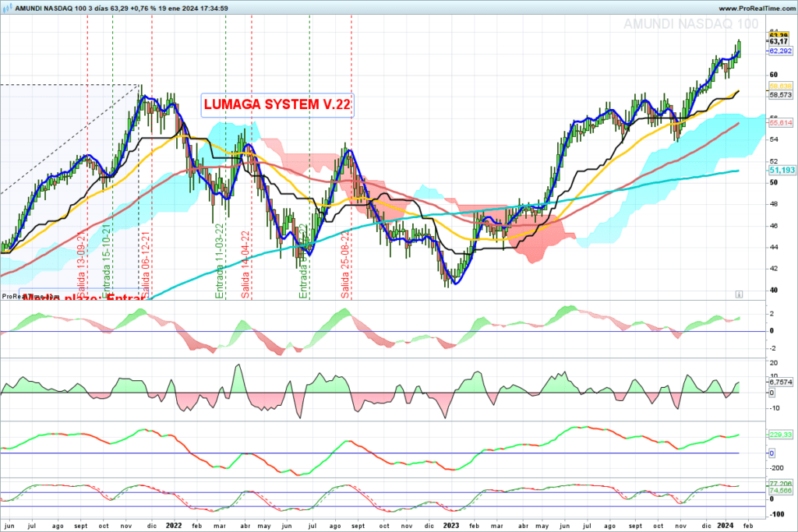Click the 2024 year label on the time axis
The image size is (798, 532).
coord(725,526)
